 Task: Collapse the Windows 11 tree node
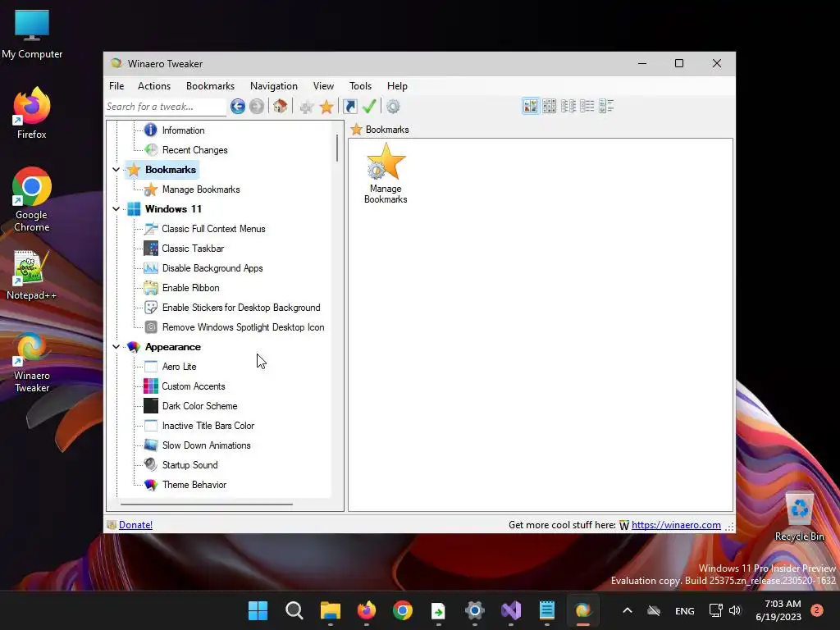click(x=116, y=209)
